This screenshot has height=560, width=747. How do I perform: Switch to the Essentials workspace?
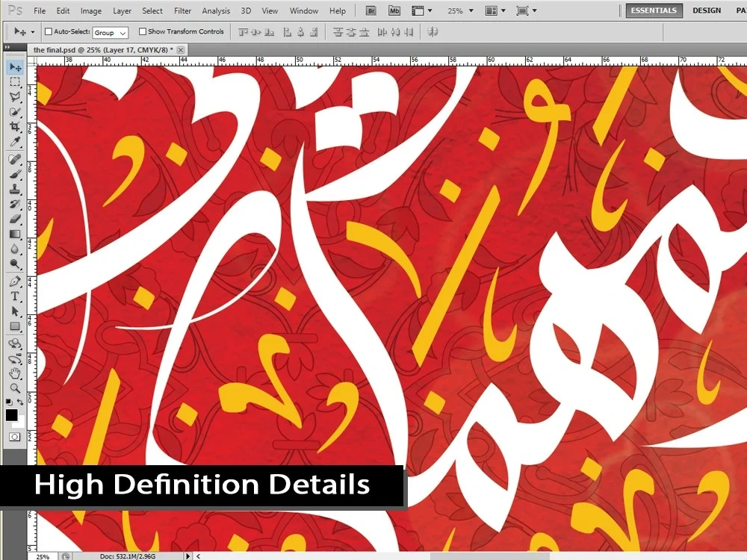click(x=654, y=10)
